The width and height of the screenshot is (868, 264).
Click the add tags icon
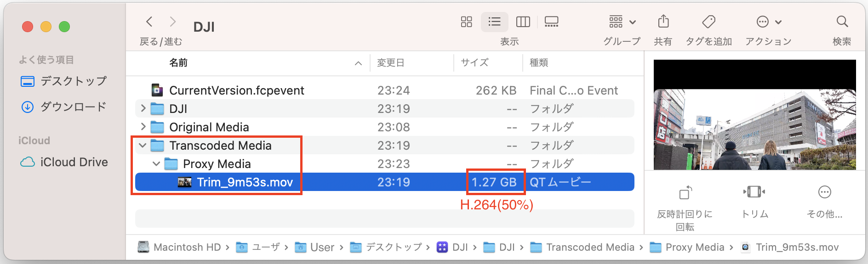click(x=708, y=22)
